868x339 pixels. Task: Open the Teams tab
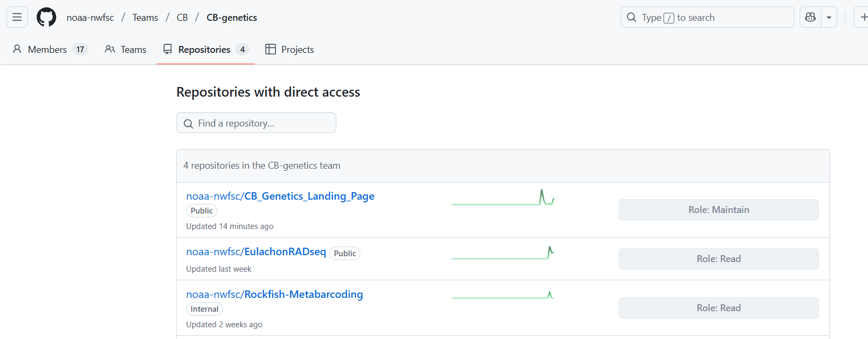pos(125,49)
